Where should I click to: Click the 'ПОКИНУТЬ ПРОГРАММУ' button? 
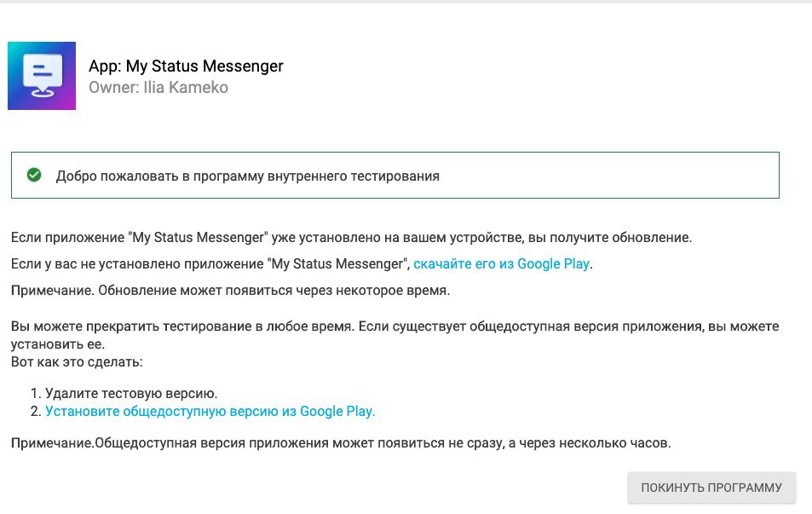point(711,488)
